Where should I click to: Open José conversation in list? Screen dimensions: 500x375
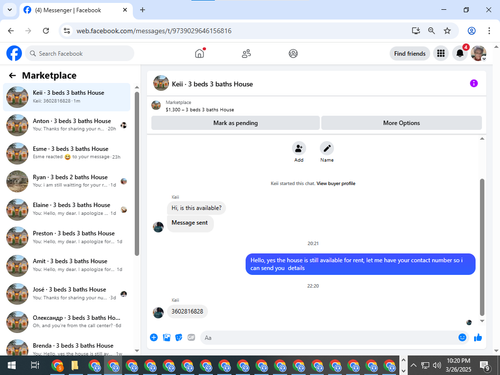click(67, 294)
